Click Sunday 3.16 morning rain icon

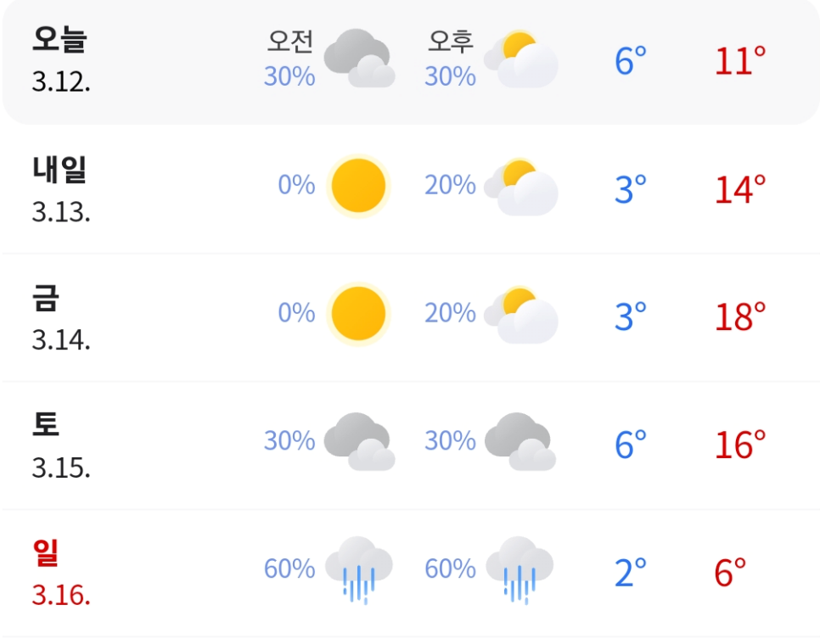click(359, 570)
